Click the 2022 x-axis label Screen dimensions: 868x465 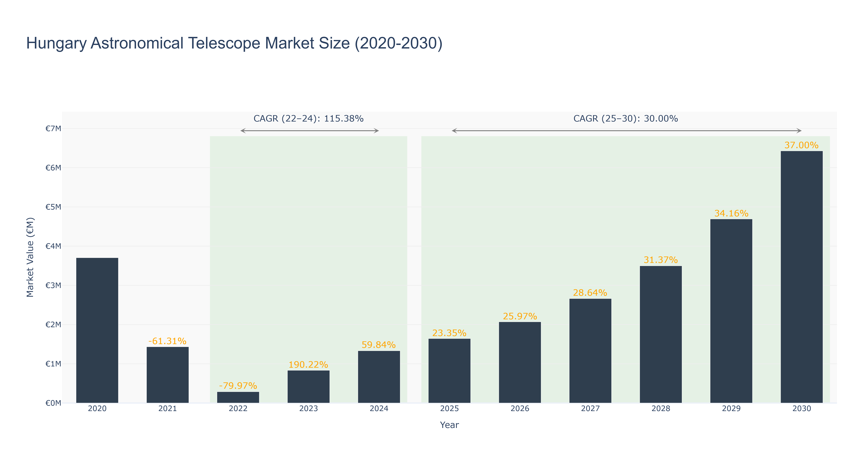click(238, 409)
